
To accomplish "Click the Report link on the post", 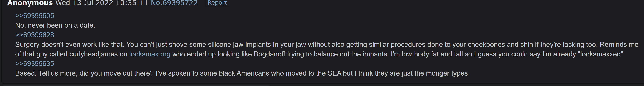I will (x=217, y=3).
